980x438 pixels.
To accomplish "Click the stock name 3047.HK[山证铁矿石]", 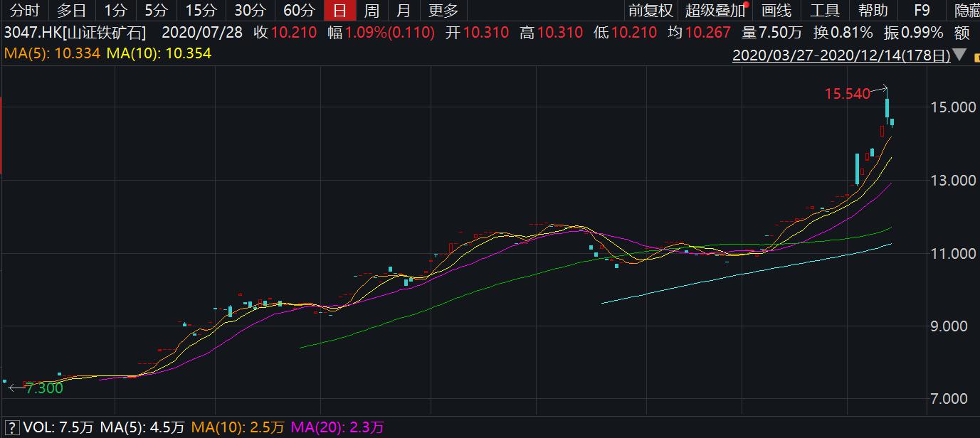I will (x=75, y=32).
